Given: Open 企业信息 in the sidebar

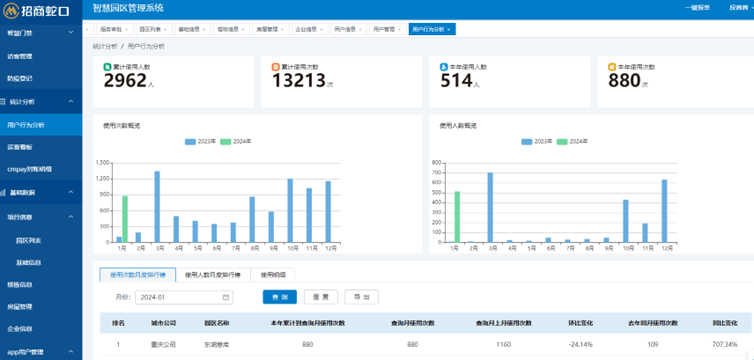Looking at the screenshot, I should tap(41, 329).
